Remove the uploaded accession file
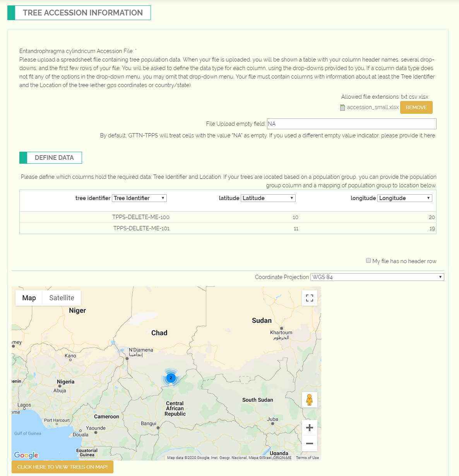The width and height of the screenshot is (459, 476). (416, 108)
